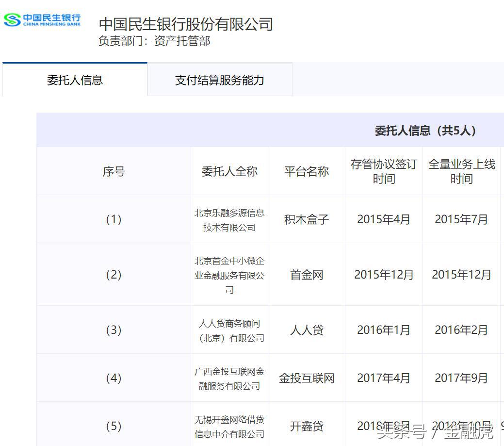Click launch date 2015年7月
Image resolution: width=504 pixels, height=446 pixels.
462,219
